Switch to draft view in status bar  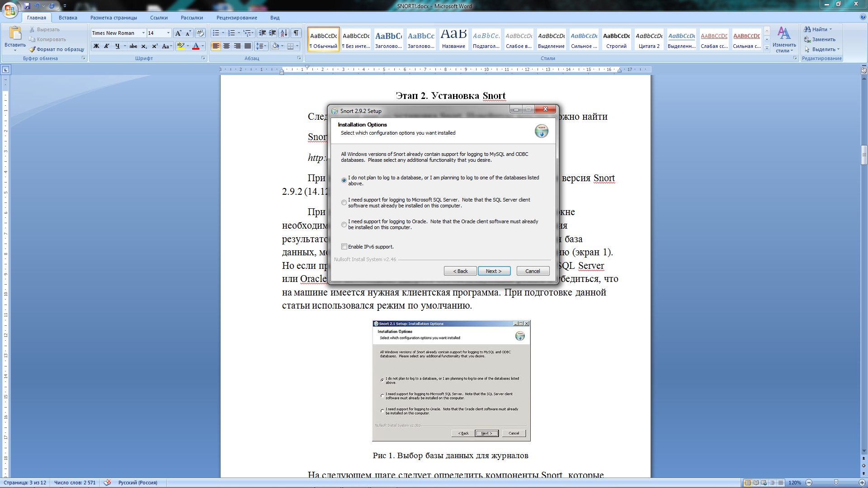pyautogui.click(x=780, y=483)
